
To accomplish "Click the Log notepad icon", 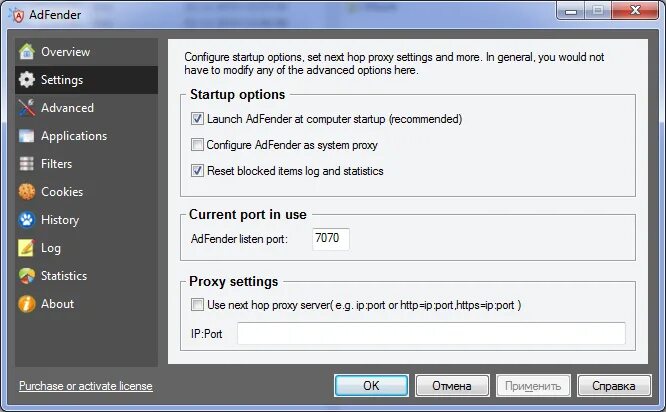I will click(x=27, y=248).
